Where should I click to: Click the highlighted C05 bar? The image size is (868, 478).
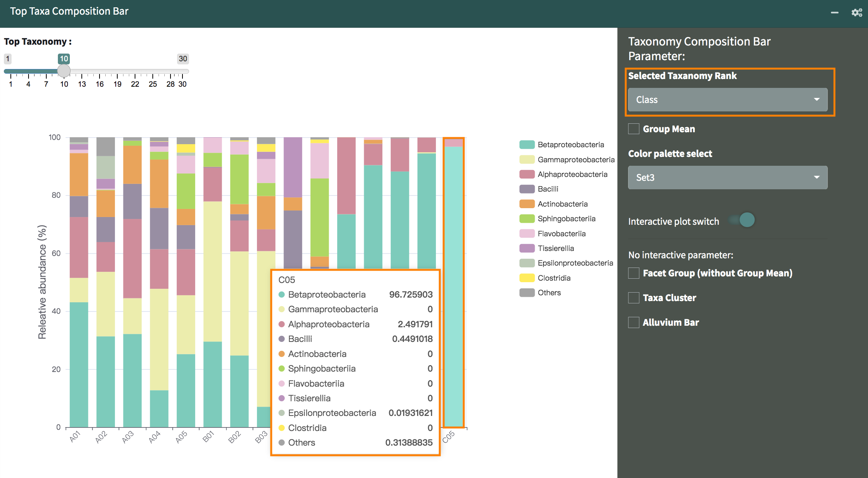coord(453,285)
